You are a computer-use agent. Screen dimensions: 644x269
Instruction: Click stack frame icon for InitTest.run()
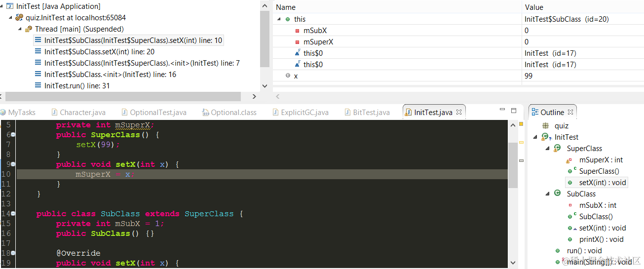click(x=38, y=86)
